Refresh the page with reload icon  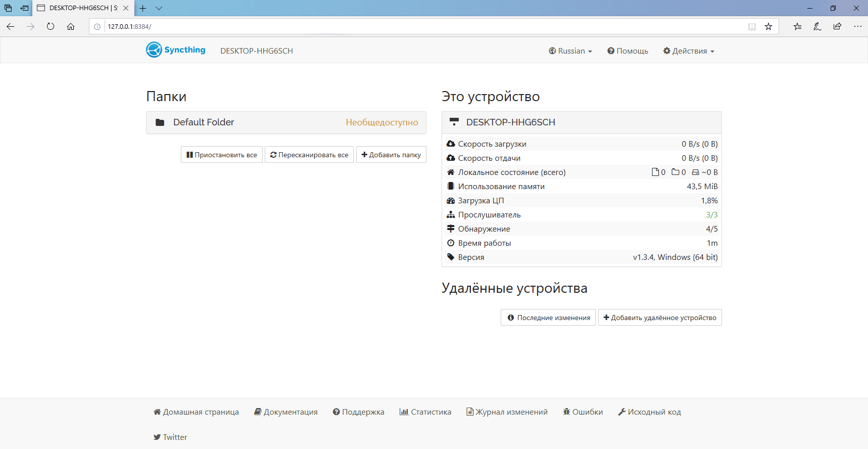[x=51, y=26]
